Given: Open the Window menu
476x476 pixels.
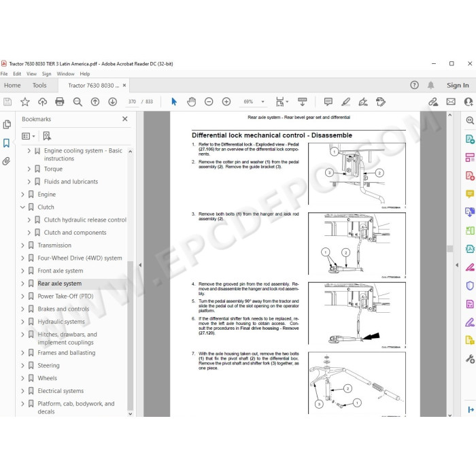Looking at the screenshot, I should pyautogui.click(x=65, y=73).
